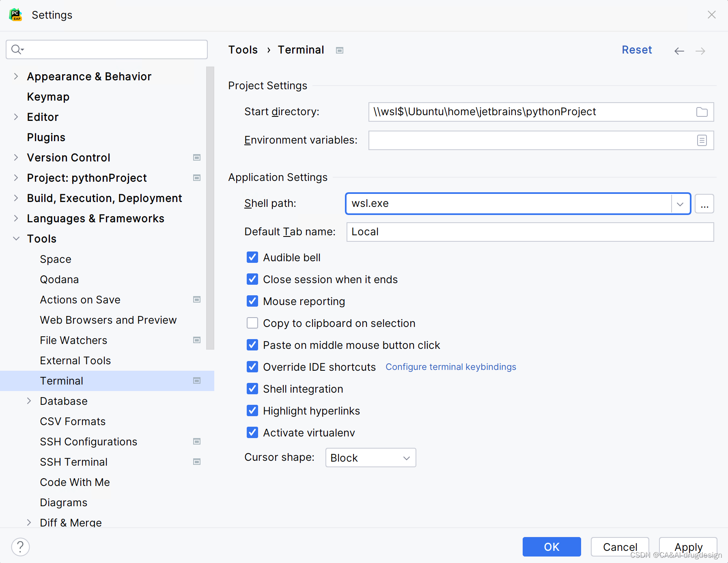Select SSH Configurations in the settings tree
Image resolution: width=728 pixels, height=563 pixels.
pyautogui.click(x=88, y=441)
